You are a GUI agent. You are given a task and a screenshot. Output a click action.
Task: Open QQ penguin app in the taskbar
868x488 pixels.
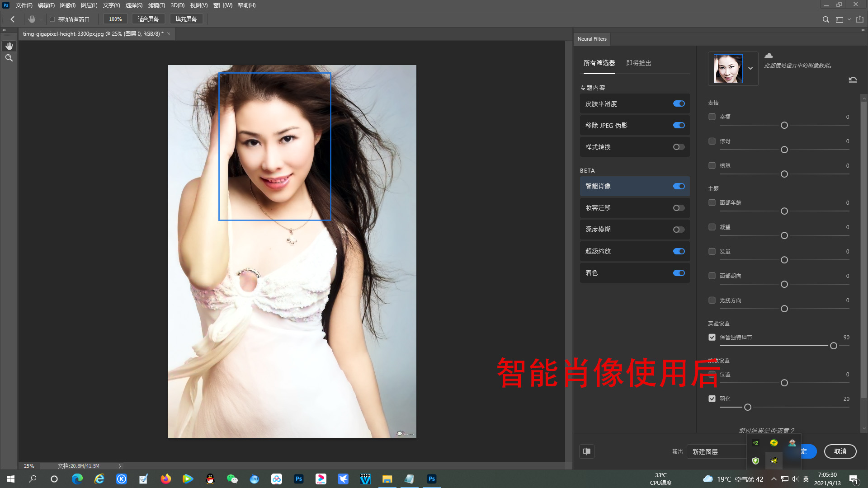point(210,479)
